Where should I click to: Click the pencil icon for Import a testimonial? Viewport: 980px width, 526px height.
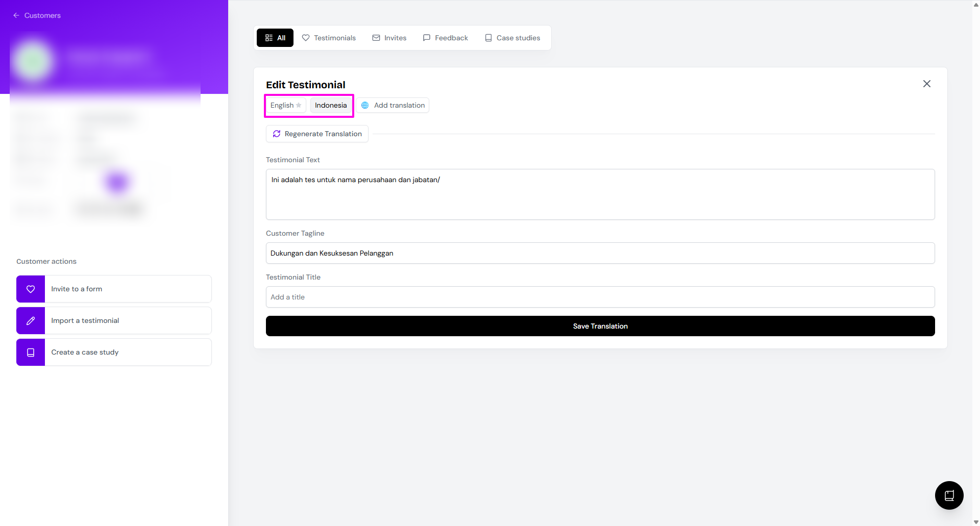tap(31, 321)
